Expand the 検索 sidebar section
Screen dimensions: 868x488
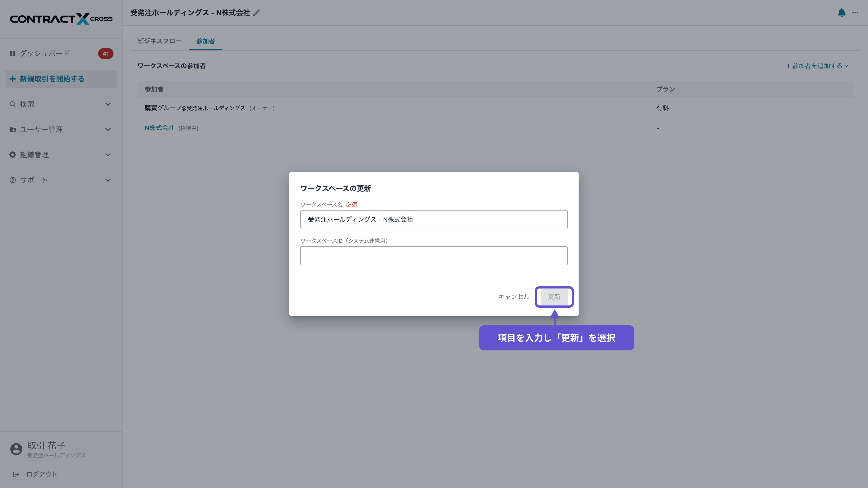108,104
